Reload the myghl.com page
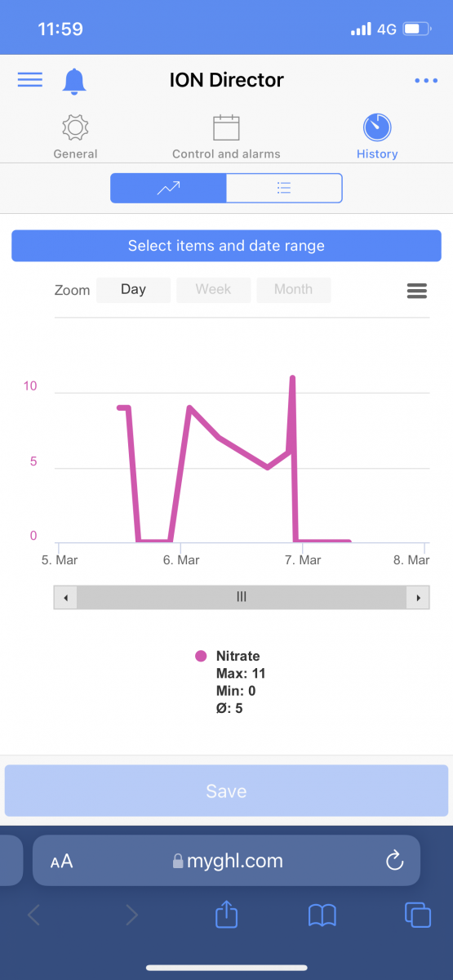Viewport: 453px width, 980px height. (x=394, y=860)
